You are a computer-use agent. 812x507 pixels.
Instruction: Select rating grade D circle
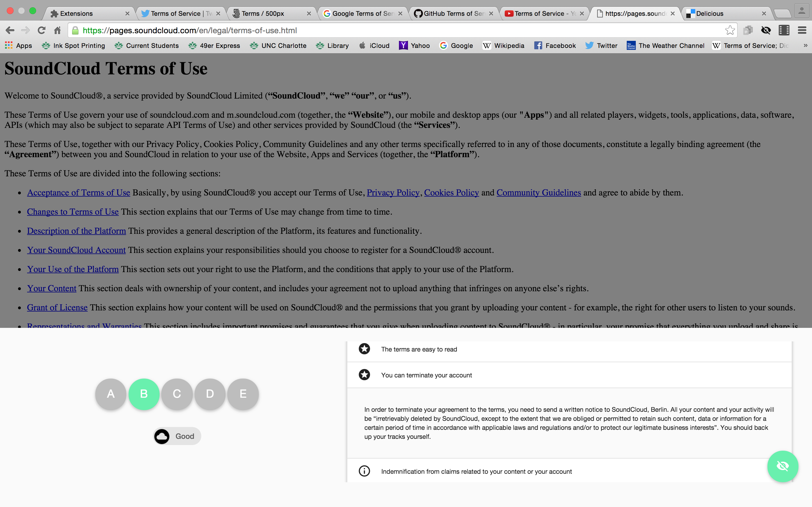[x=210, y=394]
